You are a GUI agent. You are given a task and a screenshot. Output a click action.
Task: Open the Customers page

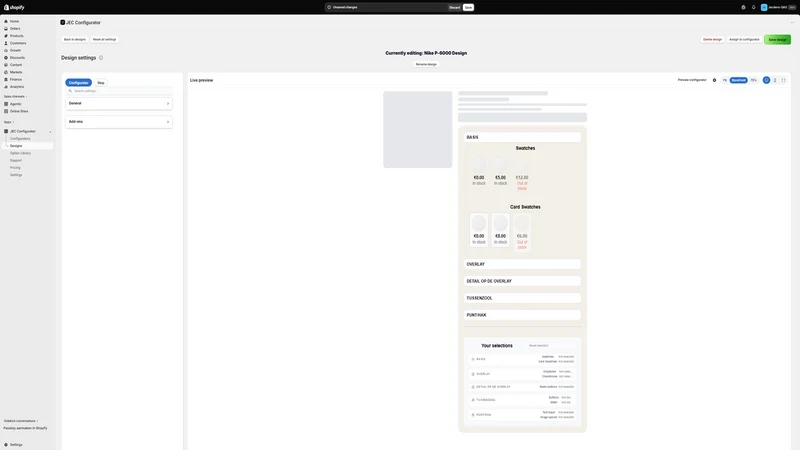(x=18, y=43)
